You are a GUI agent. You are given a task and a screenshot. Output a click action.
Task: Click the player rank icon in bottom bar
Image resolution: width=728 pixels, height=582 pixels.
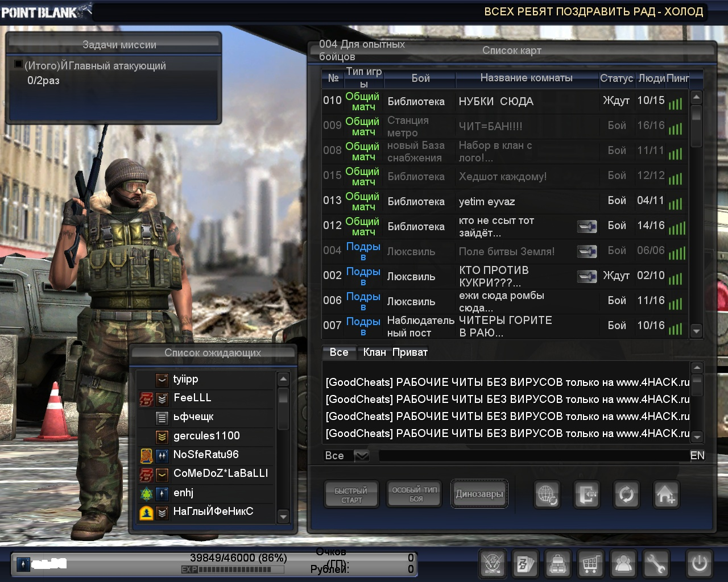click(x=23, y=564)
